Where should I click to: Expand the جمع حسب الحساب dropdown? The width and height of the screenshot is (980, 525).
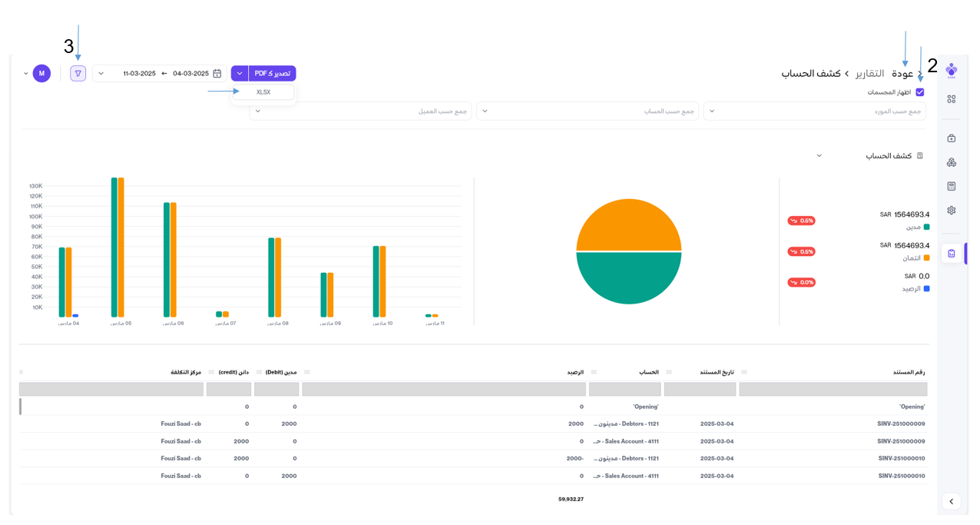588,111
